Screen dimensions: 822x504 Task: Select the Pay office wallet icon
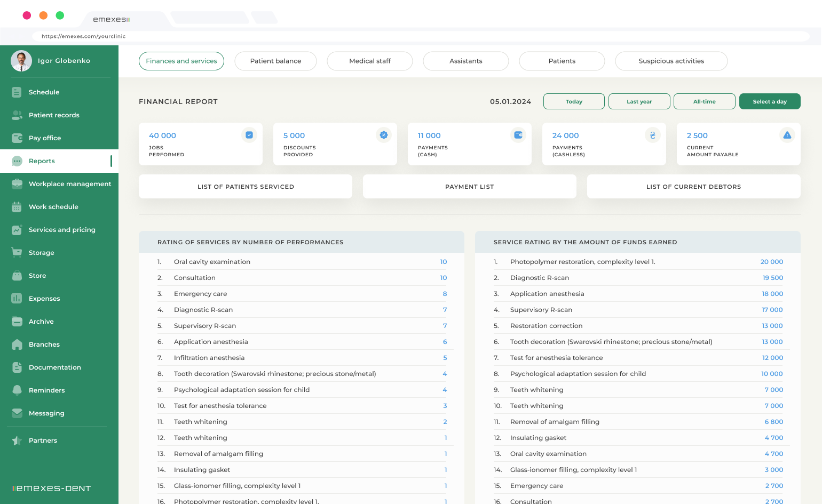coord(17,138)
